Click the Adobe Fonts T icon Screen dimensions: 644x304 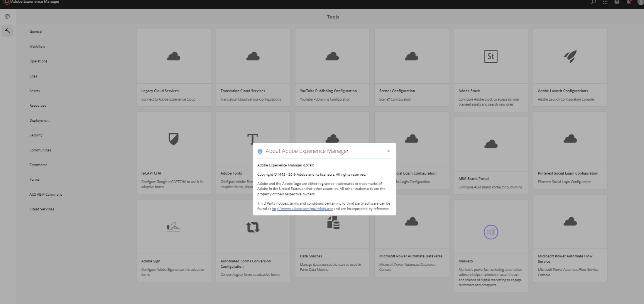[253, 138]
